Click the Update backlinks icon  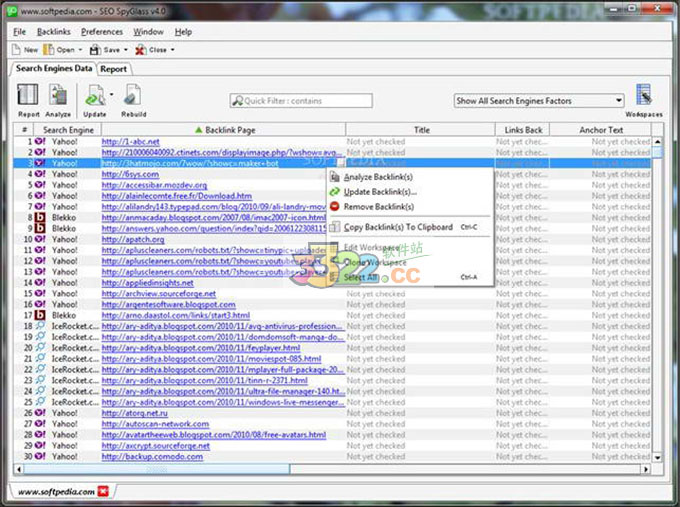(95, 95)
